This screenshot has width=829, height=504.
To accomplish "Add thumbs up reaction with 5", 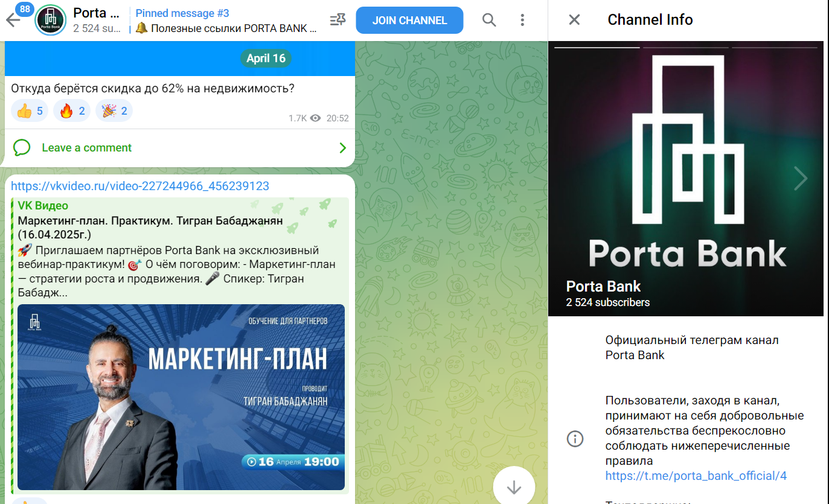I will (x=30, y=111).
